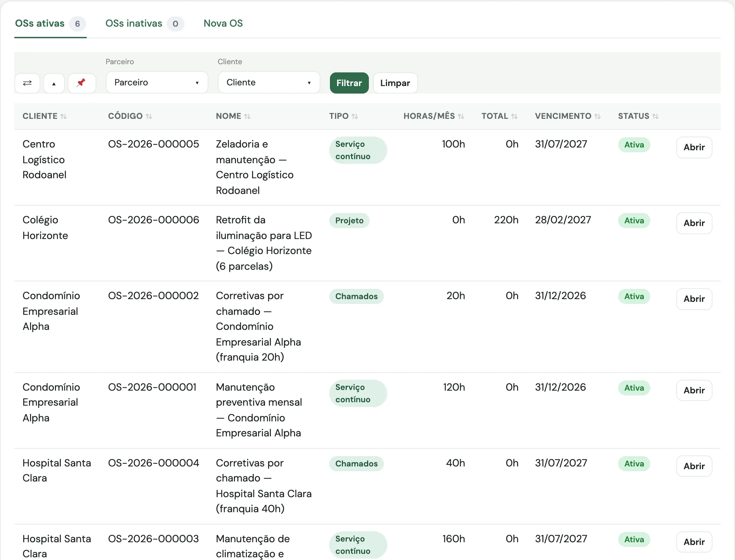Switch to OSs inativas tab

click(144, 24)
